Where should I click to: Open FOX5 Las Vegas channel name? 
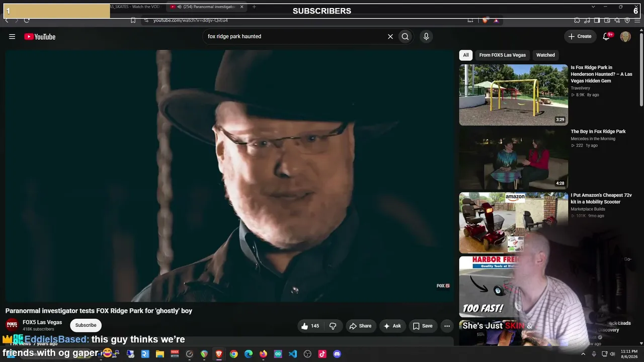click(42, 322)
